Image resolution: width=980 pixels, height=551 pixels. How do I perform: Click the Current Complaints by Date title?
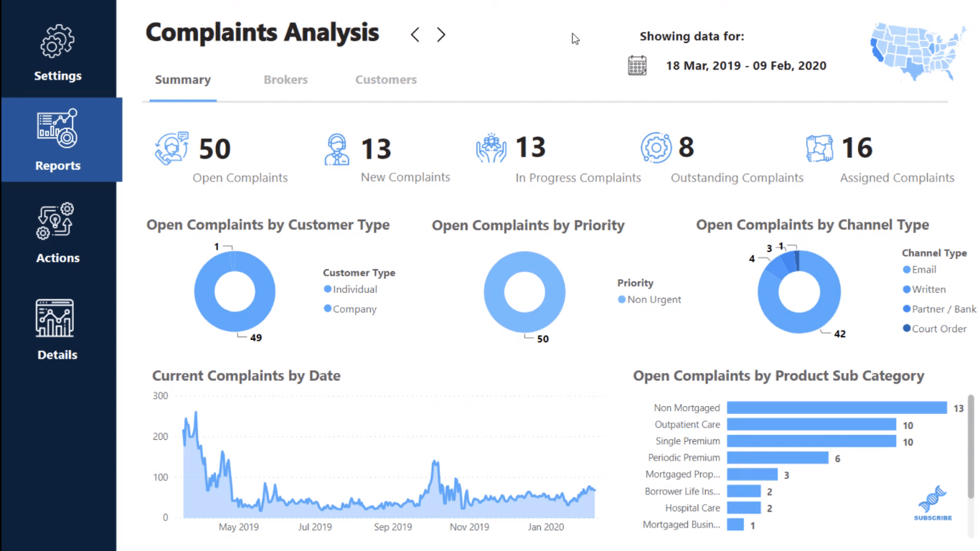[246, 376]
